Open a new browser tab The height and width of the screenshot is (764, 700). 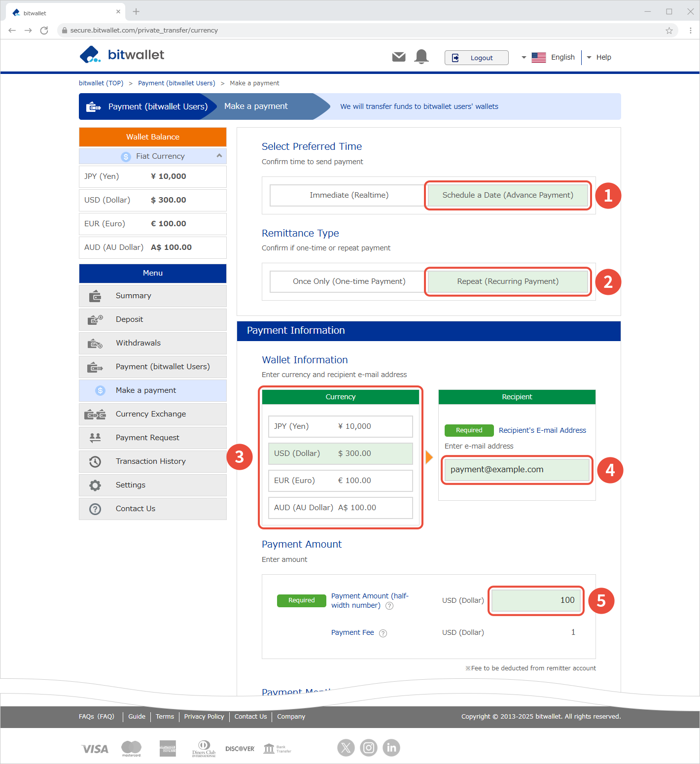[136, 11]
